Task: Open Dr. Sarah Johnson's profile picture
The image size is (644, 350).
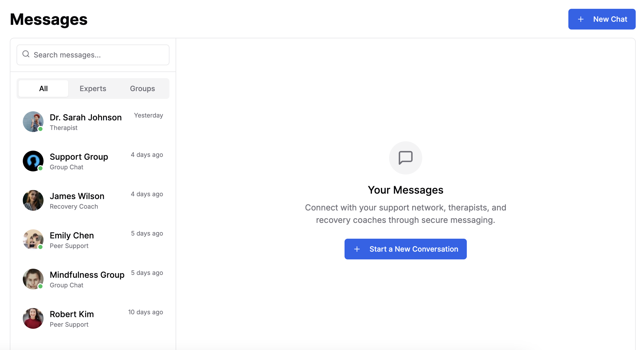Action: [x=33, y=122]
